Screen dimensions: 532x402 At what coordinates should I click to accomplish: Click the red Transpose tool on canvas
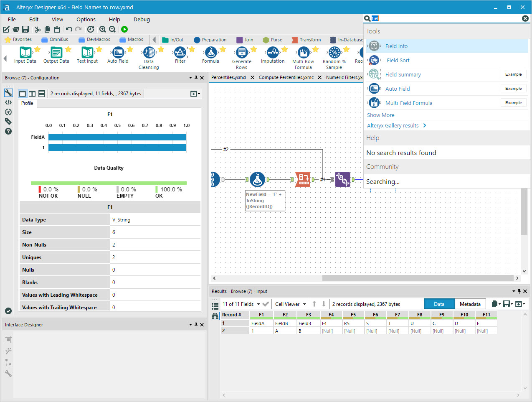point(303,179)
